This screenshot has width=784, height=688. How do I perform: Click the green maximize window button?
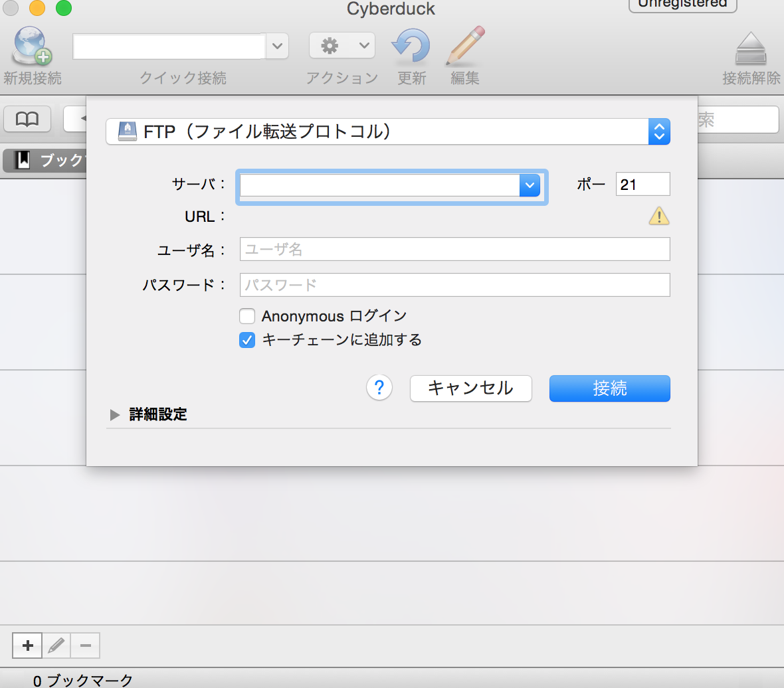[64, 7]
